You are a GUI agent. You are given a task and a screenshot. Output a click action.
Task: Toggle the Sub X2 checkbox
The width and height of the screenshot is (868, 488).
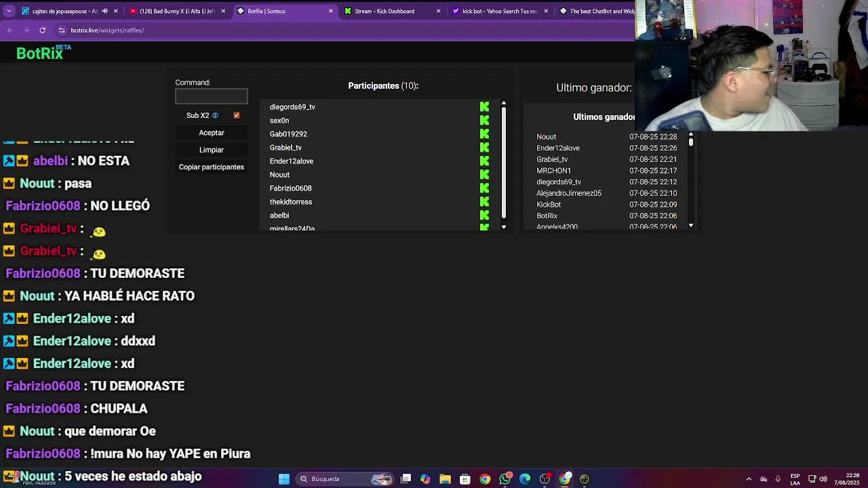click(237, 115)
